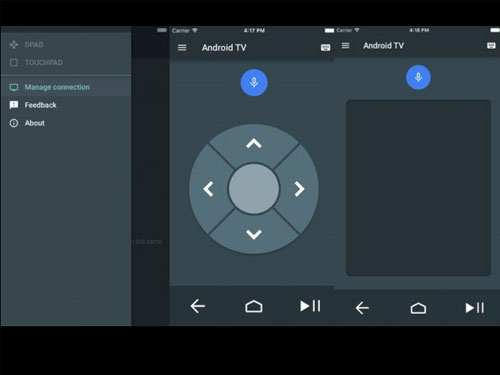Screen dimensions: 500x375
Task: Open hamburger menu on touchpad screen
Action: coord(346,45)
